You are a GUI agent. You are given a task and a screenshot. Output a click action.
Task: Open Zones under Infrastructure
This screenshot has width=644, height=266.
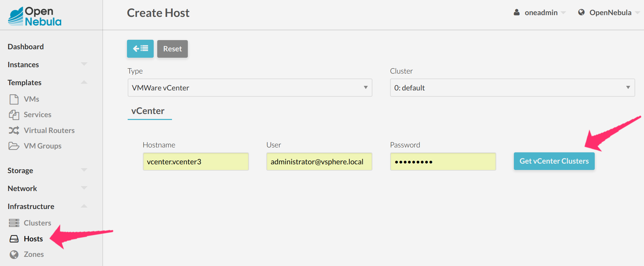click(x=34, y=254)
